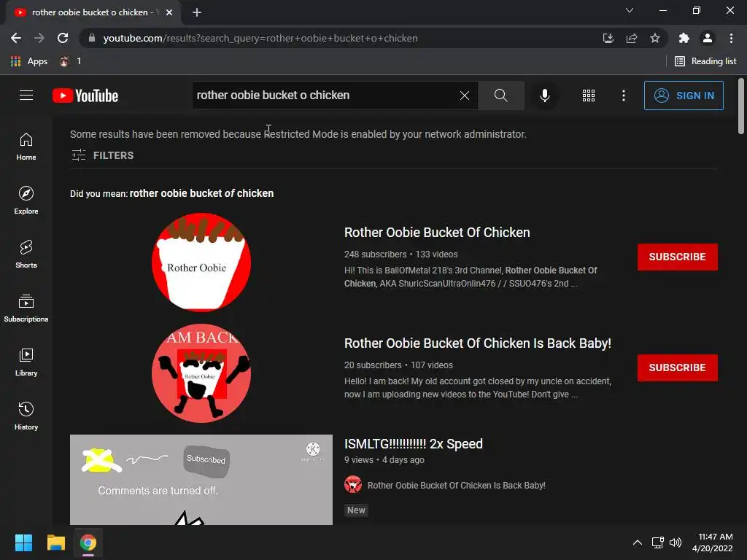
Task: Show hidden system tray icons
Action: (637, 542)
